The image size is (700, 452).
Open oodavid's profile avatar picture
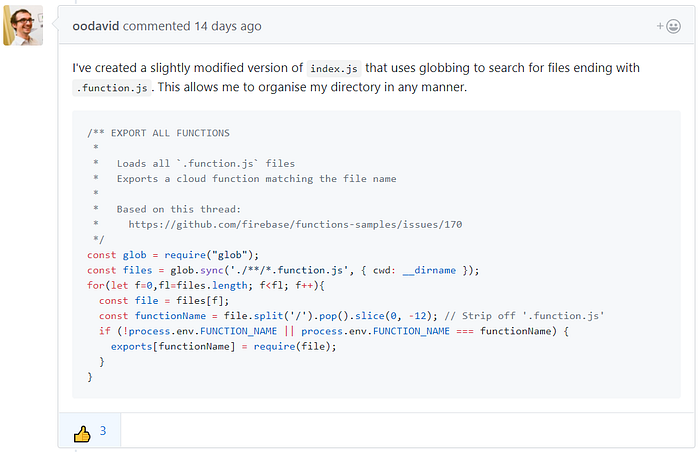23,25
